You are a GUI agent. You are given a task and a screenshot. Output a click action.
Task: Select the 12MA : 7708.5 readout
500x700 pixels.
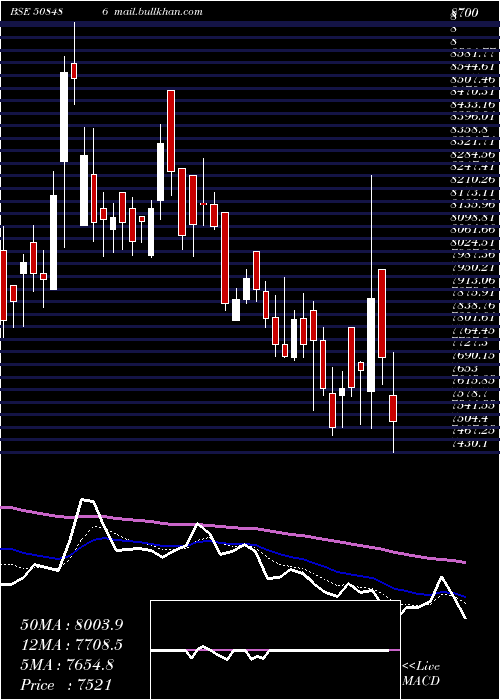(x=72, y=645)
